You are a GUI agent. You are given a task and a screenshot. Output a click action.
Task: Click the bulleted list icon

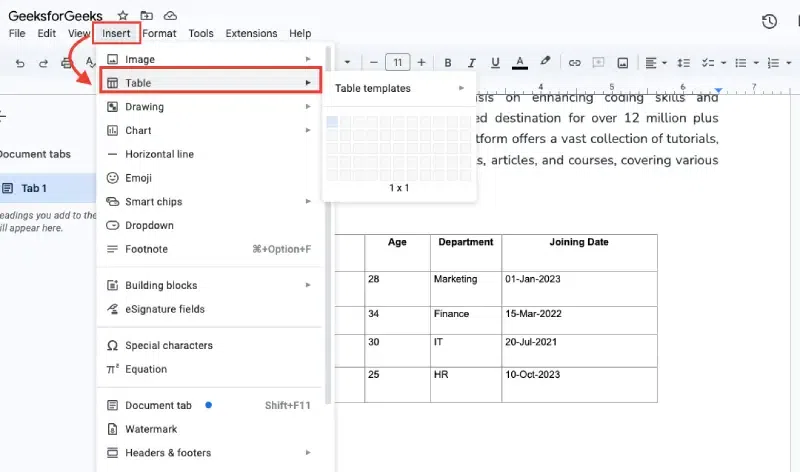click(x=741, y=63)
